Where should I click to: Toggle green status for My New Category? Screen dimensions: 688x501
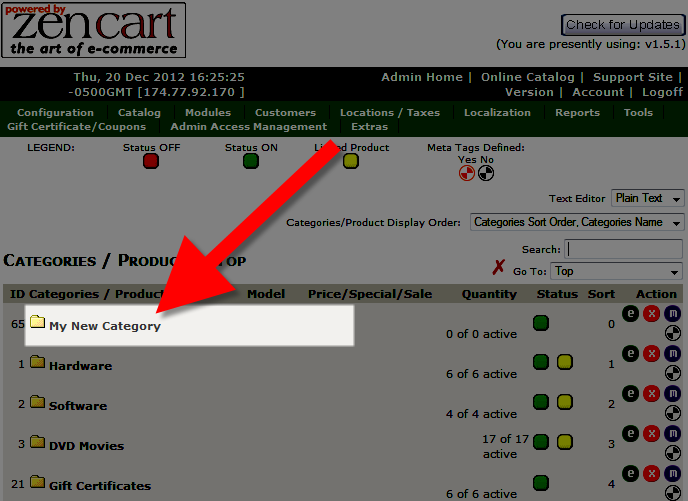(x=541, y=322)
